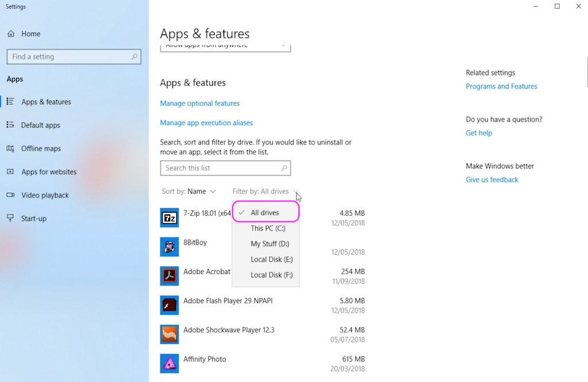Click the 11/09/2018 install date
The height and width of the screenshot is (382, 588).
coord(349,281)
